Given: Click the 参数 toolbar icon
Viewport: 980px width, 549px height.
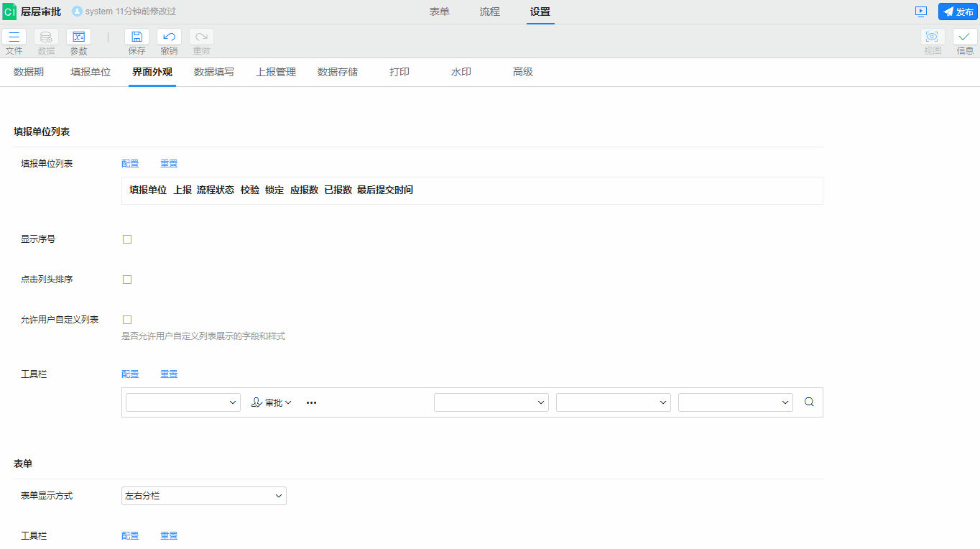Looking at the screenshot, I should 78,37.
